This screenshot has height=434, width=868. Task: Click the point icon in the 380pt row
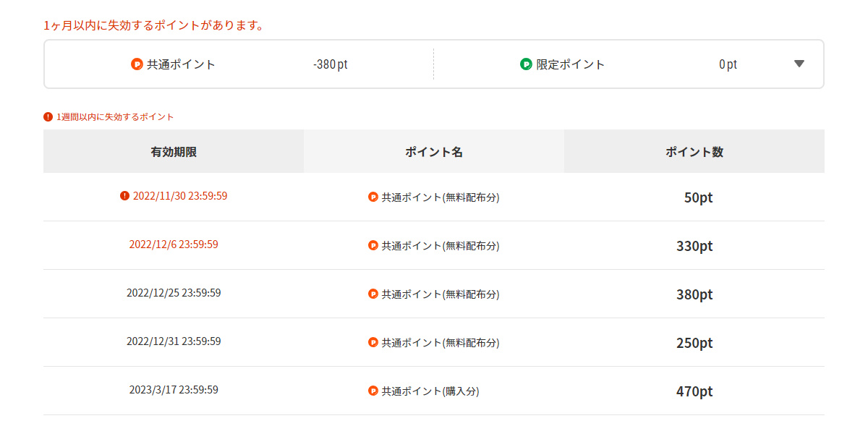[373, 294]
